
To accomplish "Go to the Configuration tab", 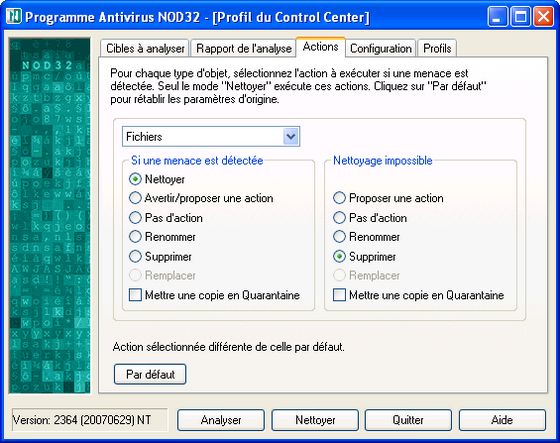I will tap(381, 49).
